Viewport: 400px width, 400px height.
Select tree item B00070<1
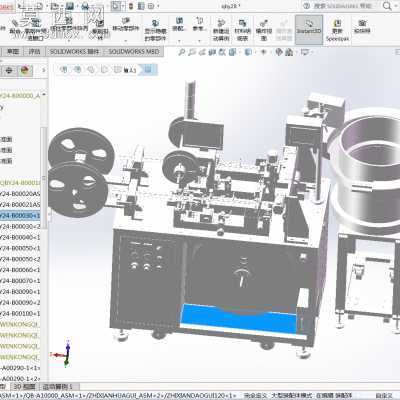tap(20, 281)
